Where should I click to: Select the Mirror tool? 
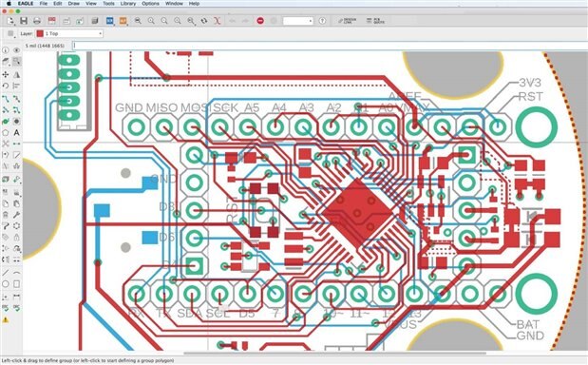click(16, 75)
